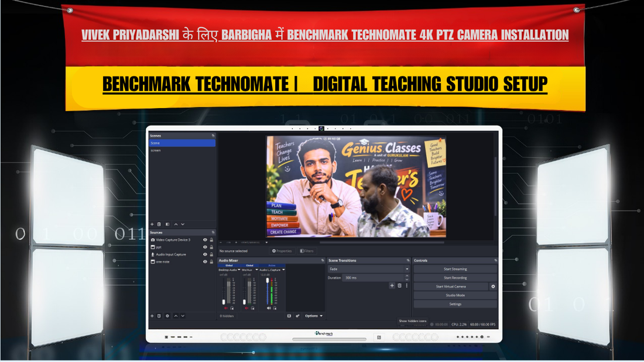Image resolution: width=644 pixels, height=362 pixels.
Task: Open preview scaling dropdown below preview
Action: click(x=266, y=243)
